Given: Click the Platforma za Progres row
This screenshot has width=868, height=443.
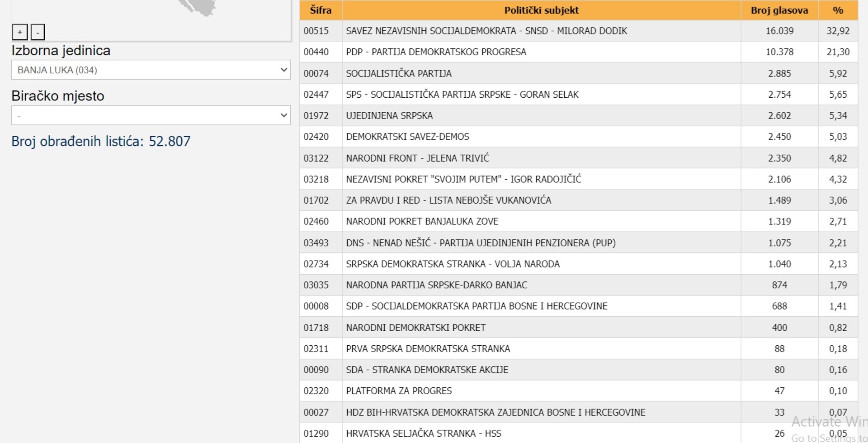Looking at the screenshot, I should [x=399, y=391].
